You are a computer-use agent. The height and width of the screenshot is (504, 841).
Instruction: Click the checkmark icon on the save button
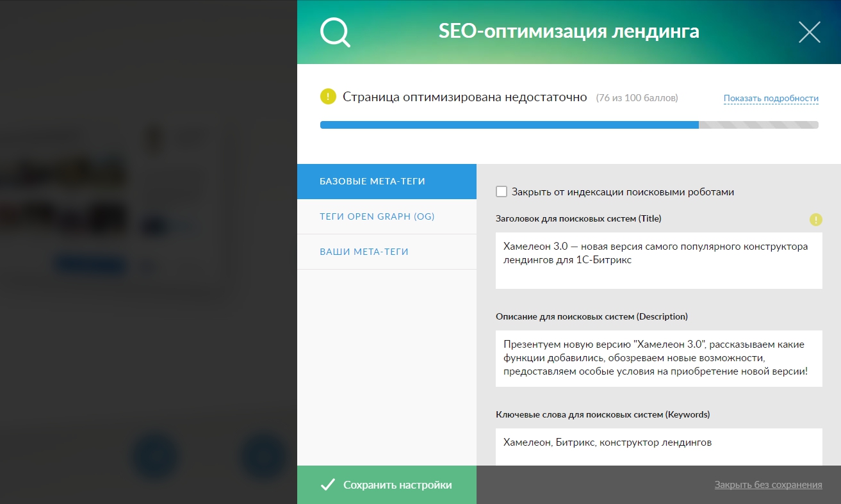click(328, 485)
